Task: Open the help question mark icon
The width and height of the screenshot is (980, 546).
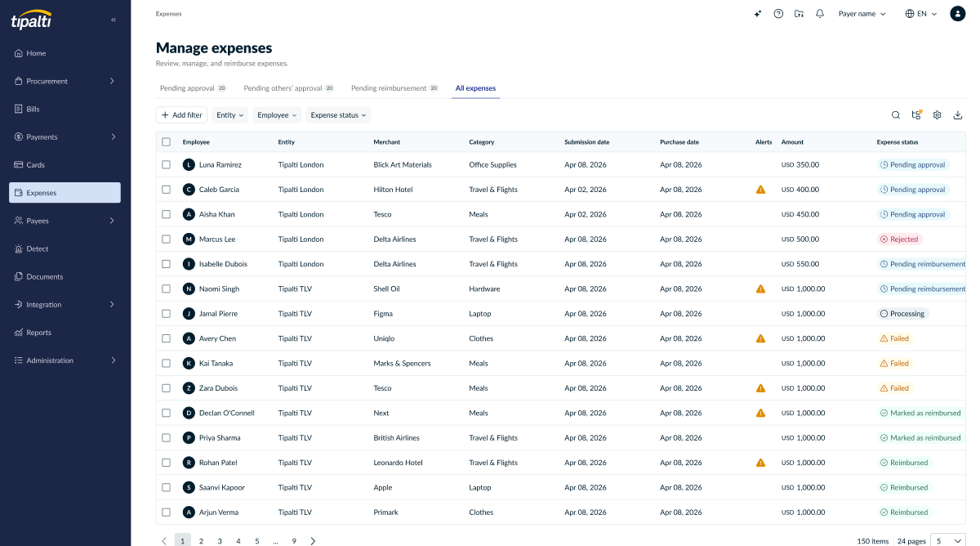Action: click(x=778, y=14)
